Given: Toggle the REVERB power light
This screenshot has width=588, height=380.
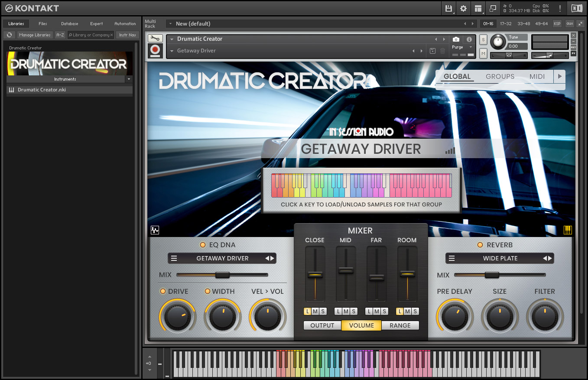Looking at the screenshot, I should (x=480, y=245).
